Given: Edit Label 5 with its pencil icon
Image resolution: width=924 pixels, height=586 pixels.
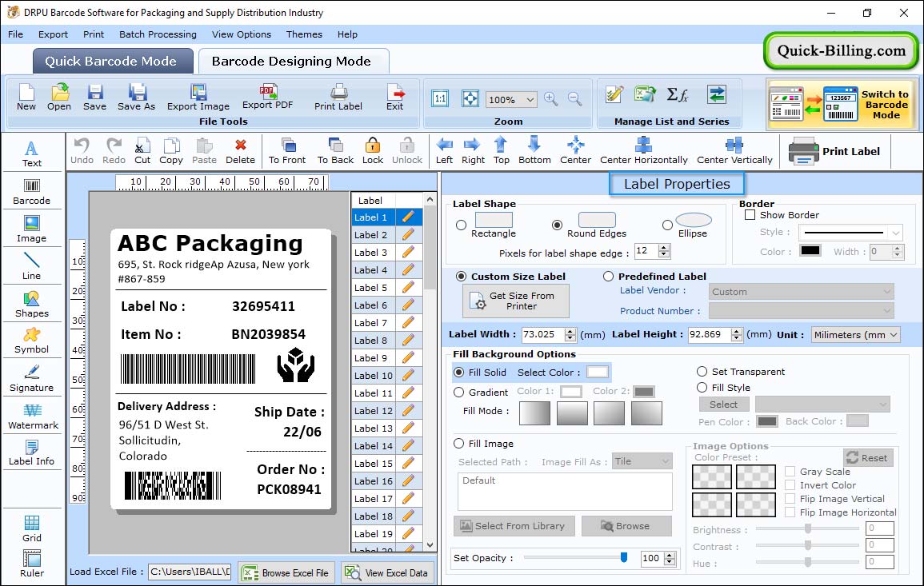Looking at the screenshot, I should pyautogui.click(x=408, y=288).
